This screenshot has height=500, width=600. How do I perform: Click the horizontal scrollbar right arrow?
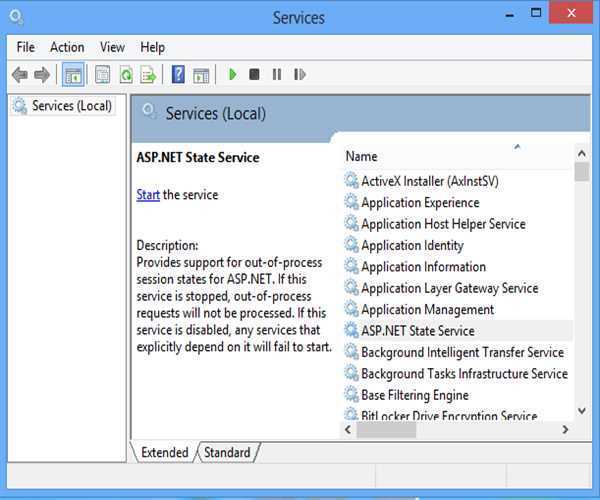click(565, 429)
